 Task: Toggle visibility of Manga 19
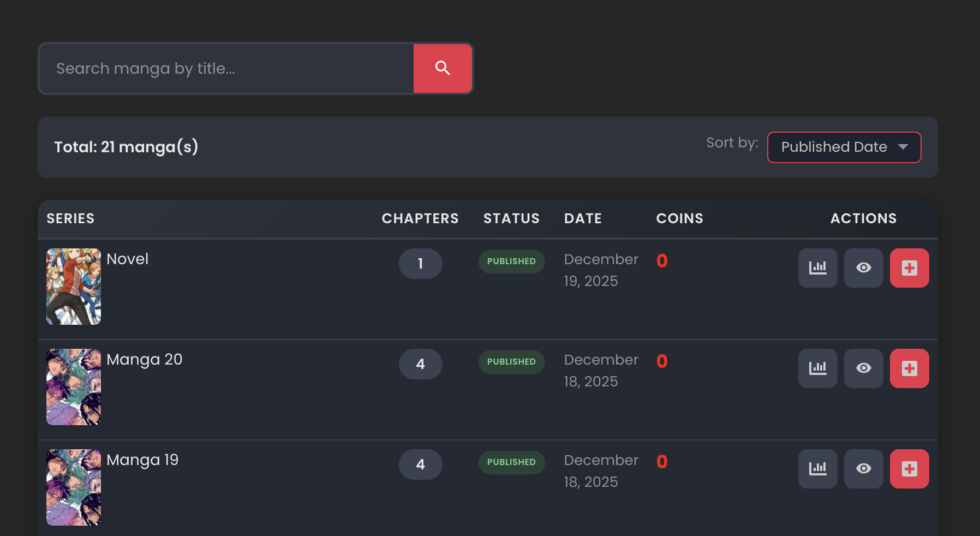863,468
